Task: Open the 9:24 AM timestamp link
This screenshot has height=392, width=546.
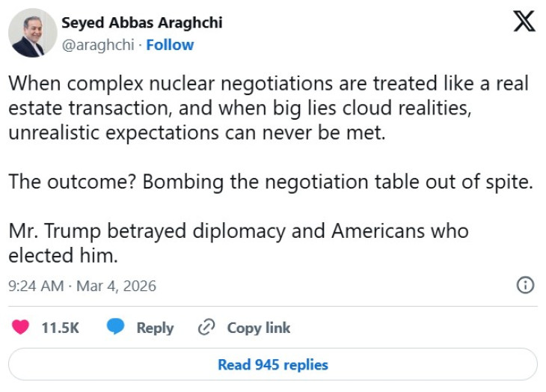Action: coord(36,286)
